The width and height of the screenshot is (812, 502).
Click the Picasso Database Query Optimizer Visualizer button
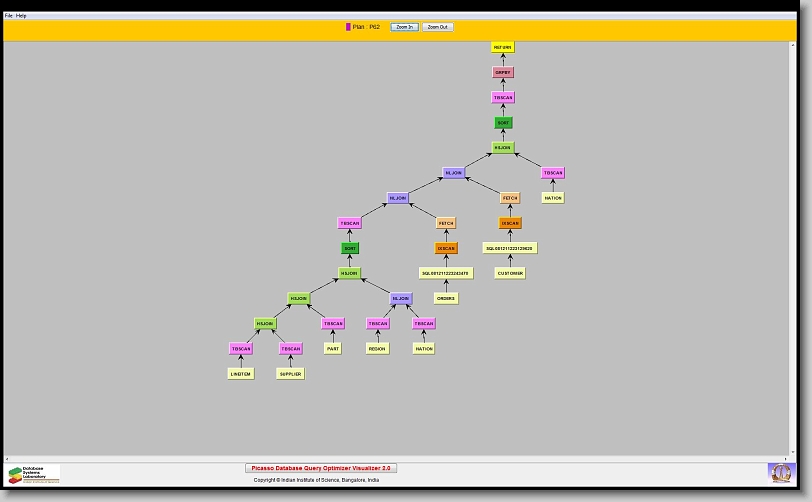click(x=321, y=468)
